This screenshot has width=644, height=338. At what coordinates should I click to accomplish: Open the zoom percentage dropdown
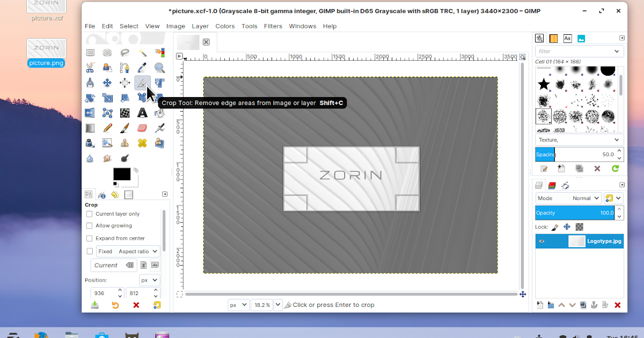(277, 305)
